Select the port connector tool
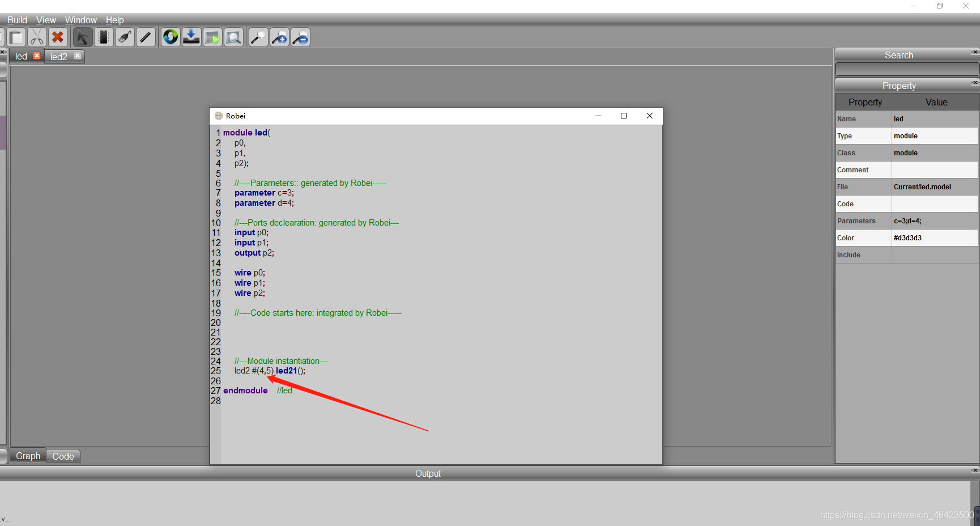The width and height of the screenshot is (980, 526). (x=125, y=37)
